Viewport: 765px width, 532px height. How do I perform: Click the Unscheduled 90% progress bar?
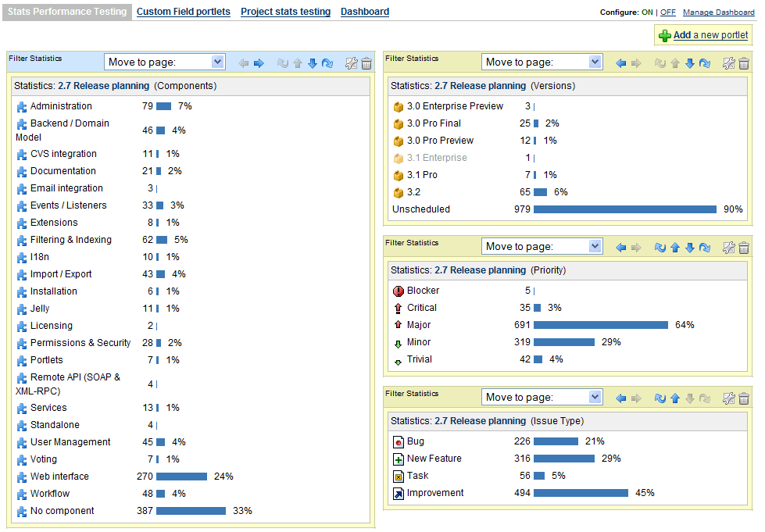[x=625, y=209]
